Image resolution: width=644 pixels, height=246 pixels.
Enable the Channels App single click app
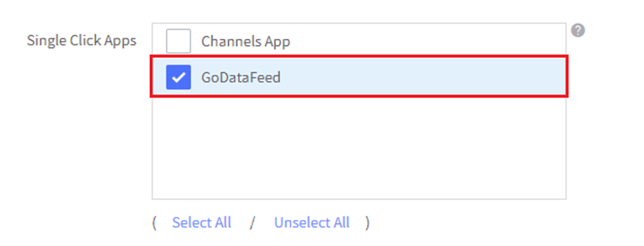tap(178, 41)
